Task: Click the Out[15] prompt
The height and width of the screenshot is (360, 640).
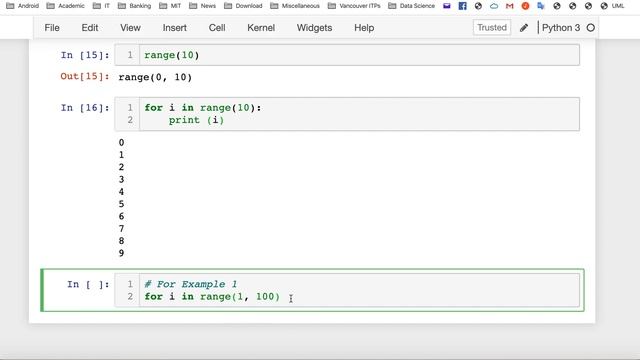Action: (x=85, y=76)
